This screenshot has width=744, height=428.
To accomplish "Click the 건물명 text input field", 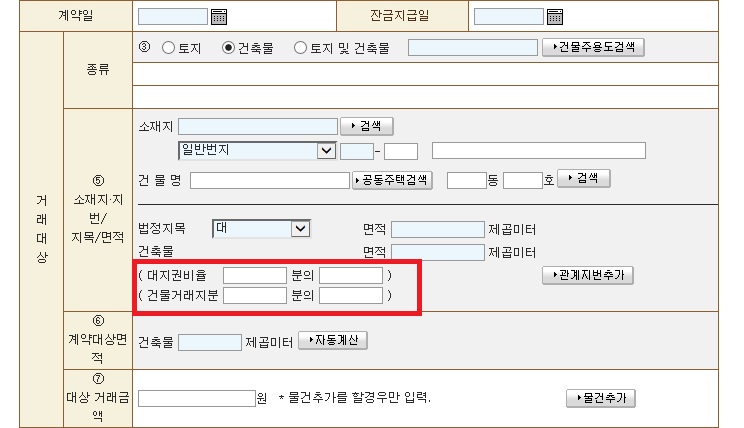I will click(269, 180).
